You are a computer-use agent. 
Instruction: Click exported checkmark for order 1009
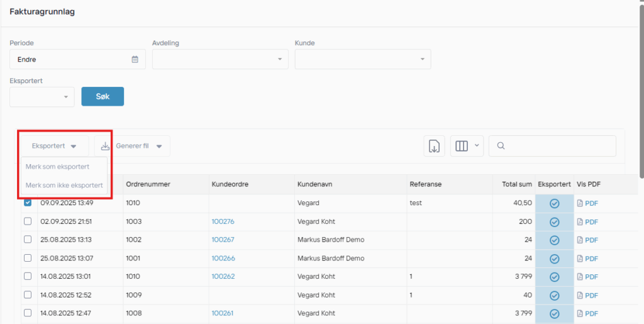(x=554, y=295)
